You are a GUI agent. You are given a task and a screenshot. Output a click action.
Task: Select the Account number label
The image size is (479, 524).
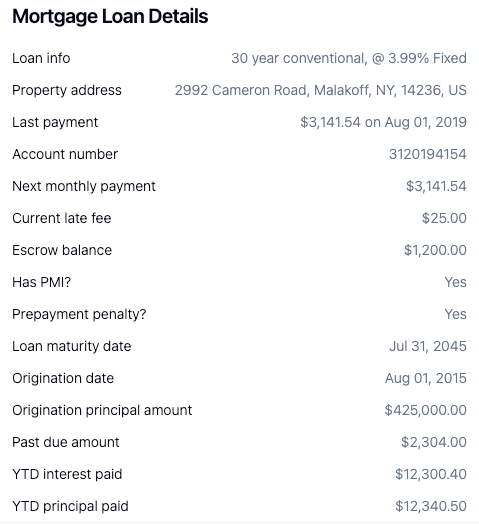65,154
